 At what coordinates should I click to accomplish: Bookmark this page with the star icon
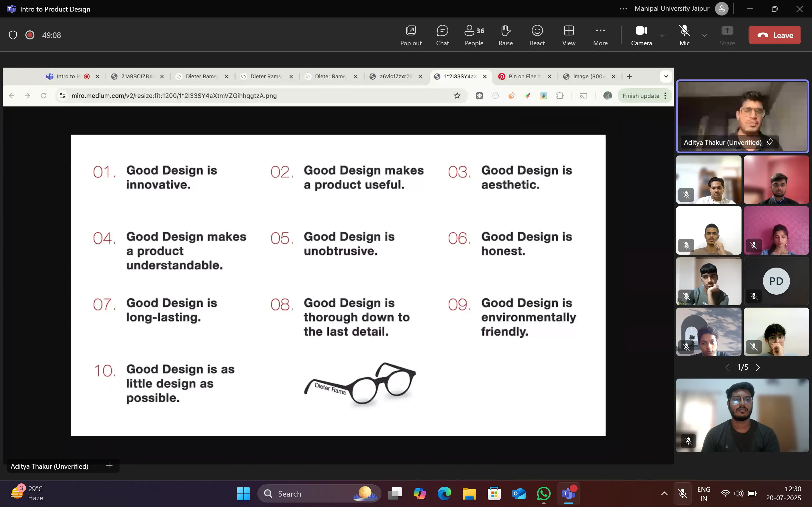[x=457, y=95]
